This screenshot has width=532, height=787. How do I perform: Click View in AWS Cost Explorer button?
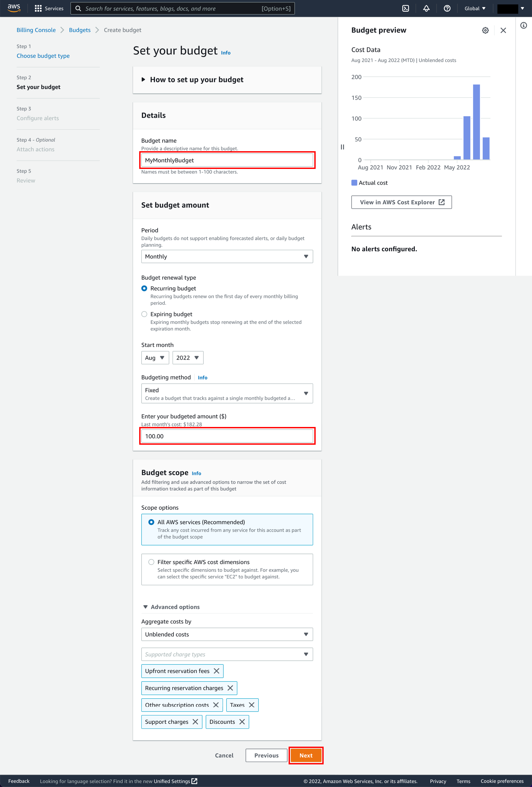pos(401,202)
